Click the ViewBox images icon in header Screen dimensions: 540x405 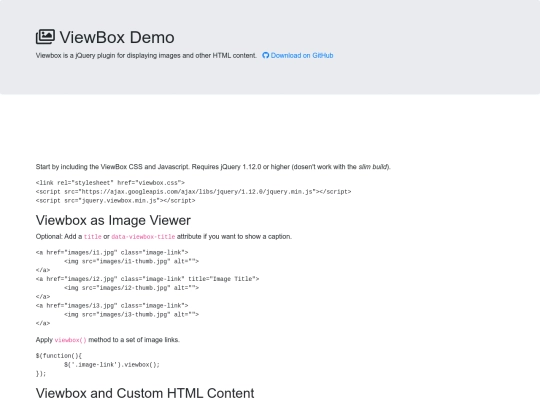point(45,37)
